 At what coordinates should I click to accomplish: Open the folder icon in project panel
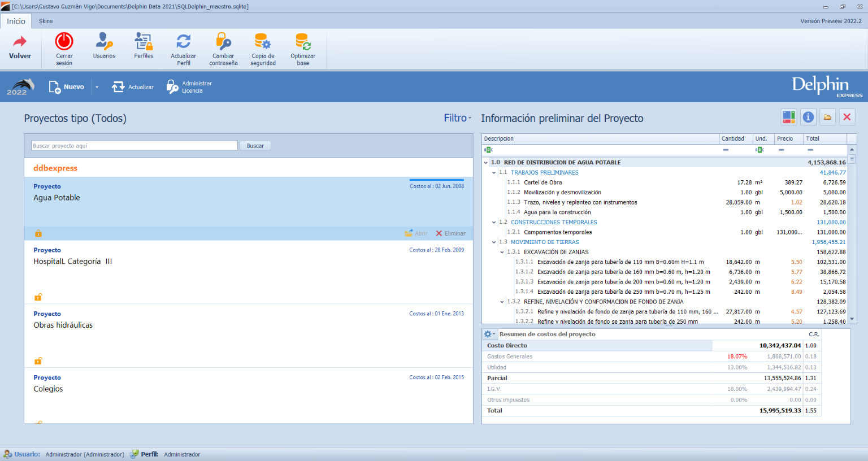827,117
